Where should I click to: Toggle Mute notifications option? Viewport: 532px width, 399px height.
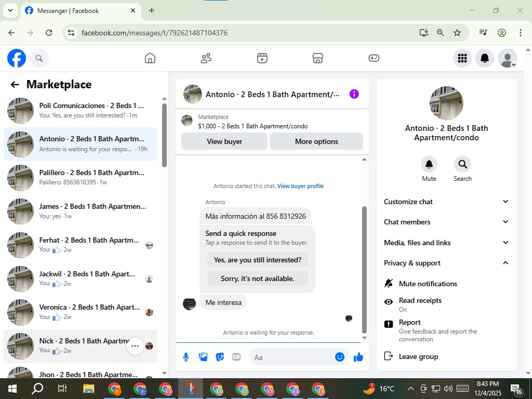coord(446,284)
